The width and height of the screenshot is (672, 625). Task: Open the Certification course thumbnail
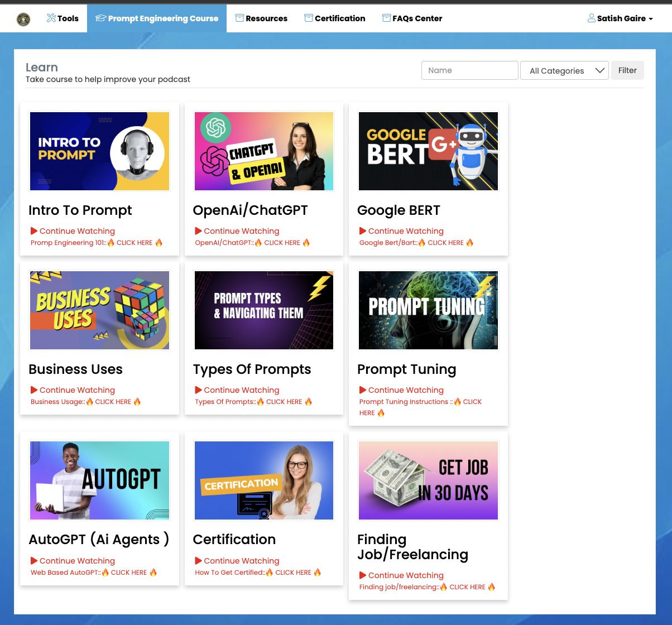[x=264, y=480]
